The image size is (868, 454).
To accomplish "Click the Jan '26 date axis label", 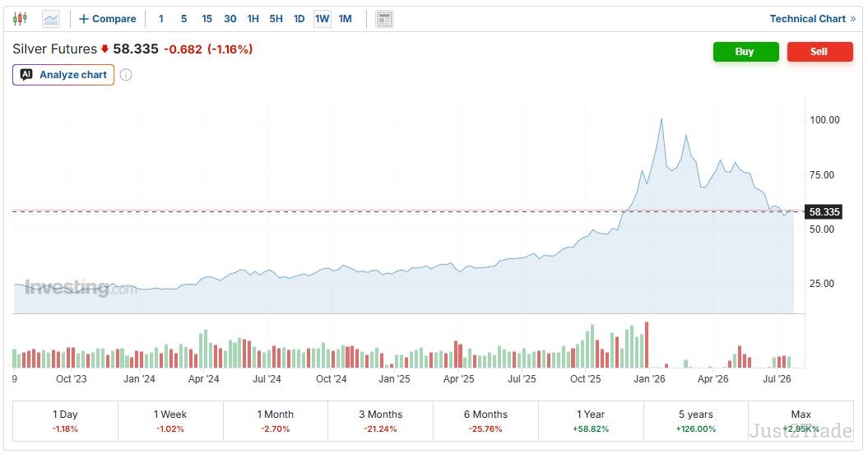I will tap(649, 378).
